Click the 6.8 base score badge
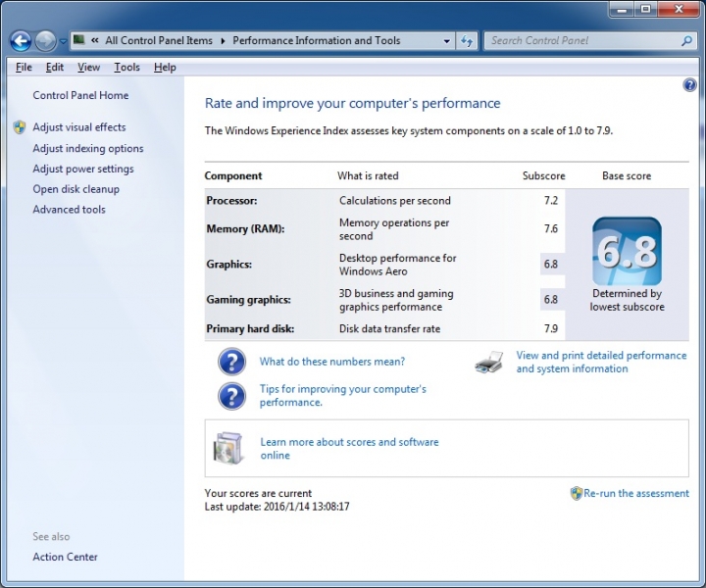 [627, 251]
